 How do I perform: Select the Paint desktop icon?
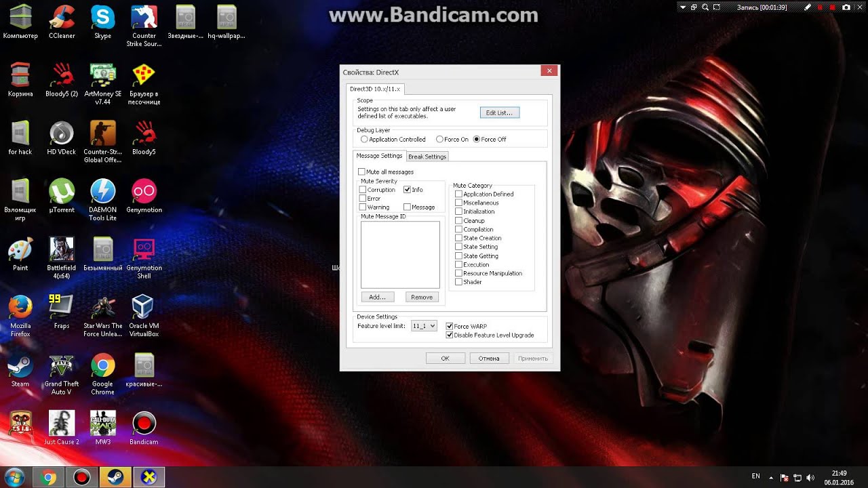[x=20, y=254]
